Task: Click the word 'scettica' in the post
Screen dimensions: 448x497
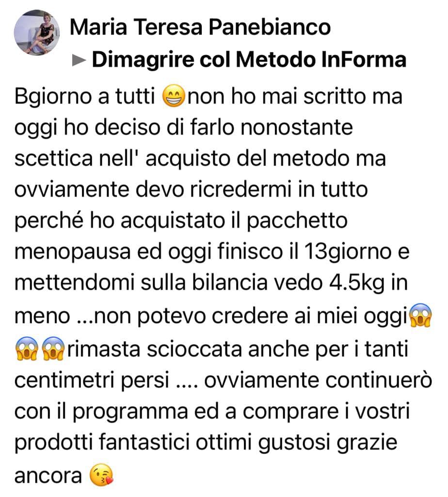Action: pyautogui.click(x=53, y=158)
